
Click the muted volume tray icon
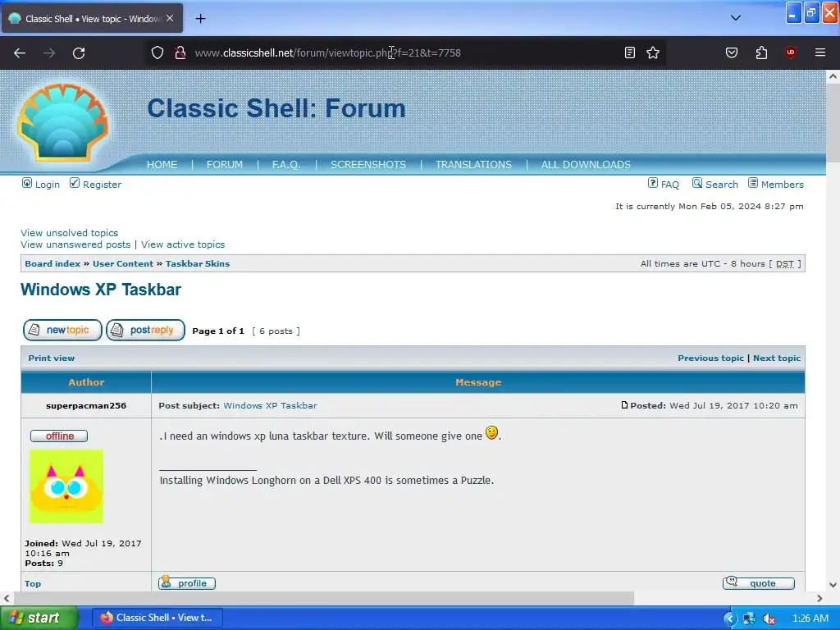pyautogui.click(x=769, y=619)
